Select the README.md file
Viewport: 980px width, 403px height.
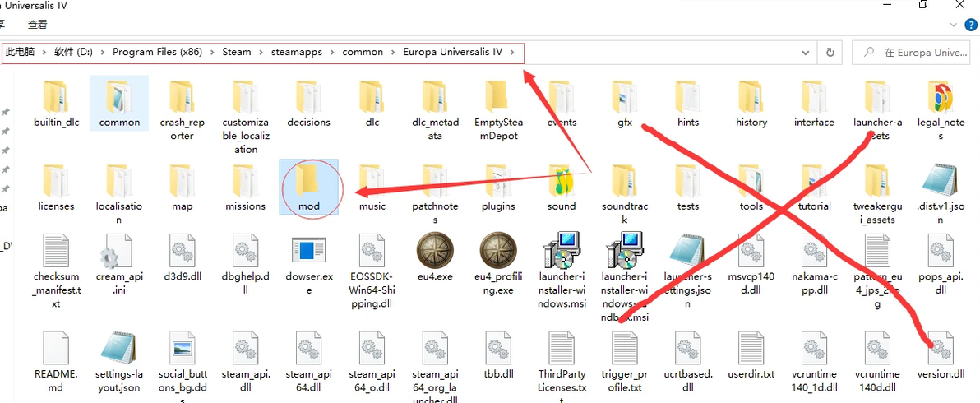click(56, 361)
